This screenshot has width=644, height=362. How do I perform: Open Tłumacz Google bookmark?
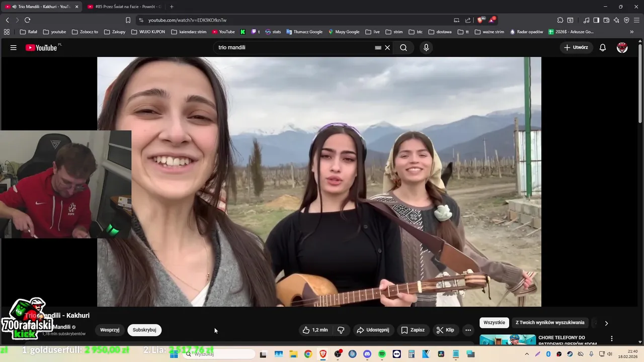click(x=304, y=32)
